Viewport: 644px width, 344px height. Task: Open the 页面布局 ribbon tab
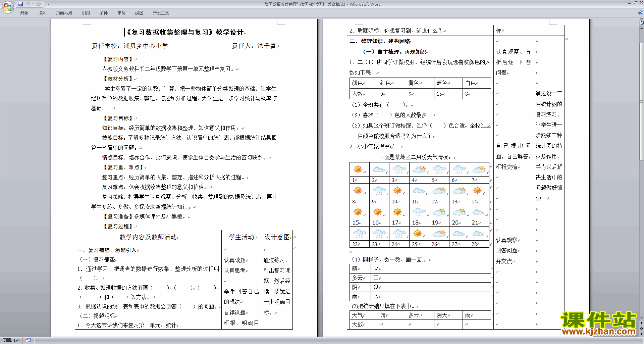(x=64, y=13)
